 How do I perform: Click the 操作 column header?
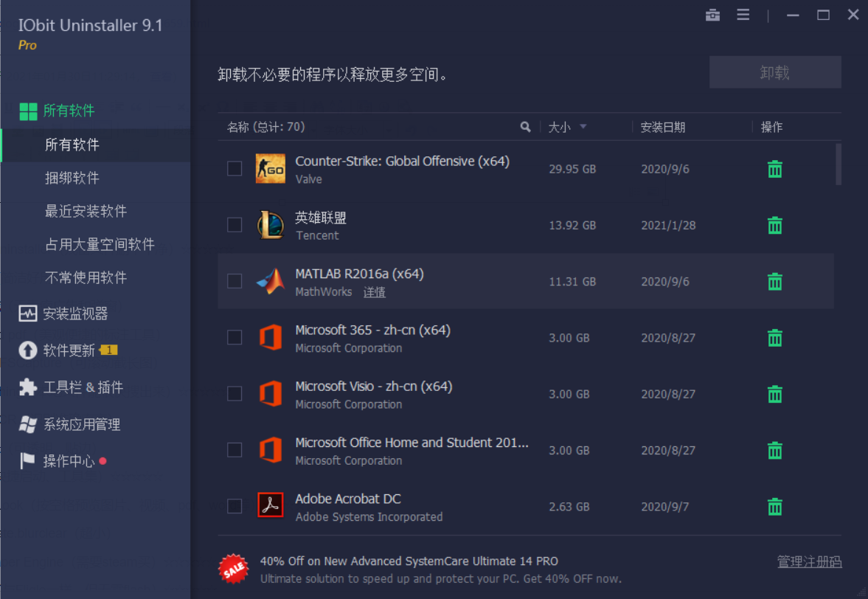(x=771, y=128)
